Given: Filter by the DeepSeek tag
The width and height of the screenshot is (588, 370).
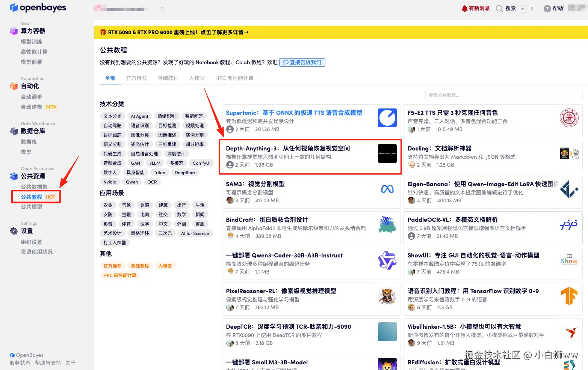Looking at the screenshot, I should tap(185, 173).
